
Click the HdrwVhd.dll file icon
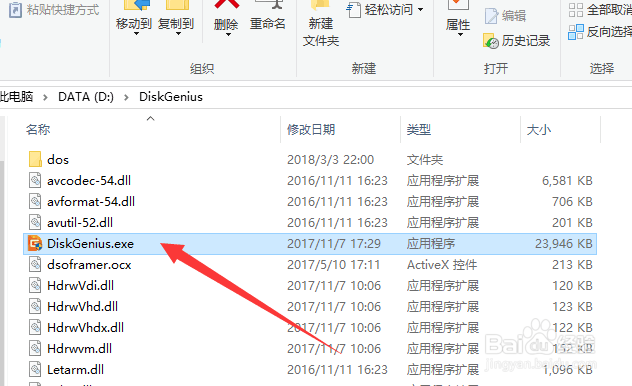coord(35,306)
